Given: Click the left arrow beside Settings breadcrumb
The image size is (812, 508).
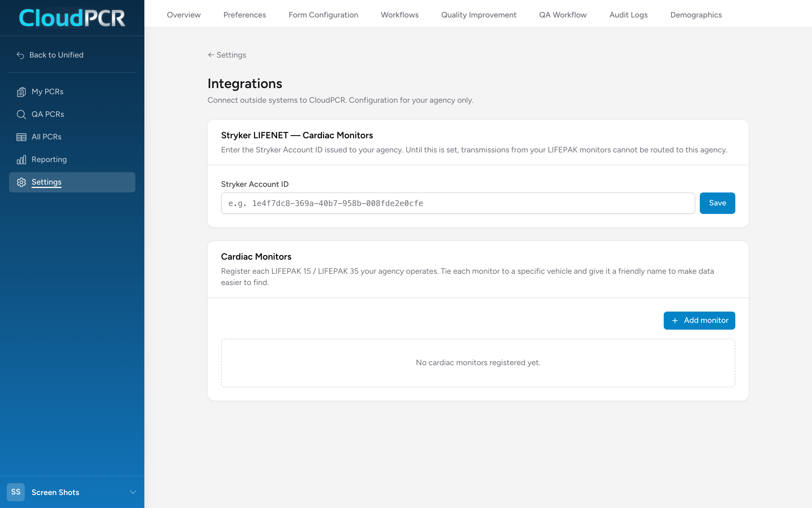Looking at the screenshot, I should pyautogui.click(x=211, y=55).
